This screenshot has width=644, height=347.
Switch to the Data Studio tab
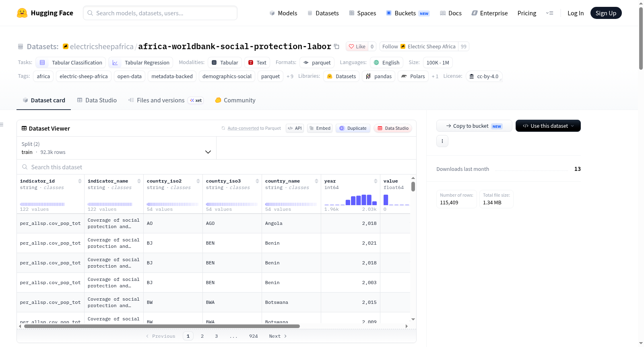click(97, 100)
